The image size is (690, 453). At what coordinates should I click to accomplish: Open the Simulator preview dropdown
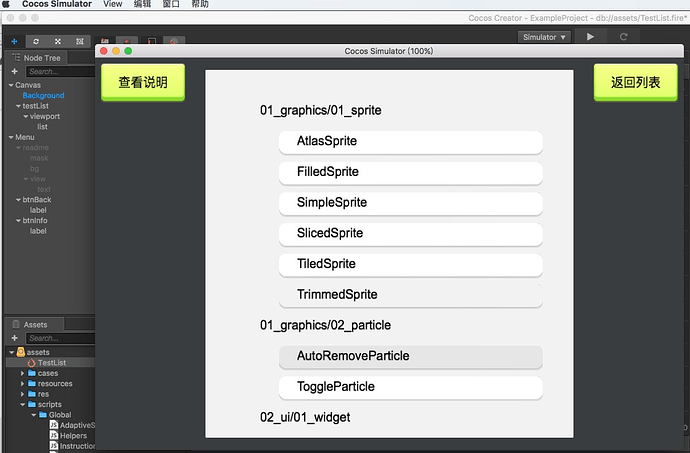(x=544, y=37)
